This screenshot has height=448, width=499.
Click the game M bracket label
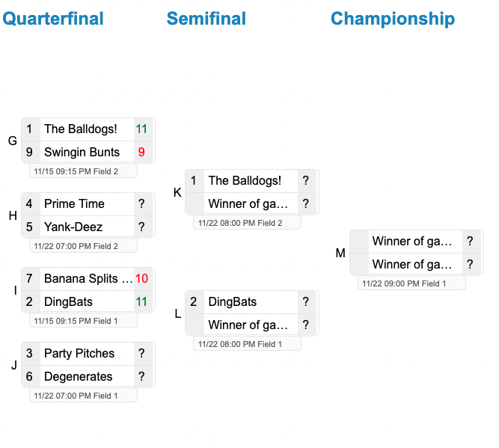(x=340, y=254)
